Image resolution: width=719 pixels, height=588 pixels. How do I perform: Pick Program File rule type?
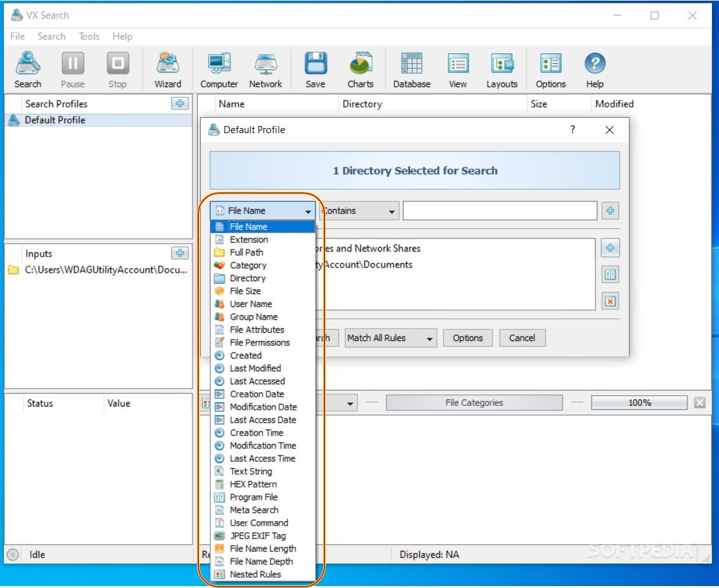[x=263, y=497]
